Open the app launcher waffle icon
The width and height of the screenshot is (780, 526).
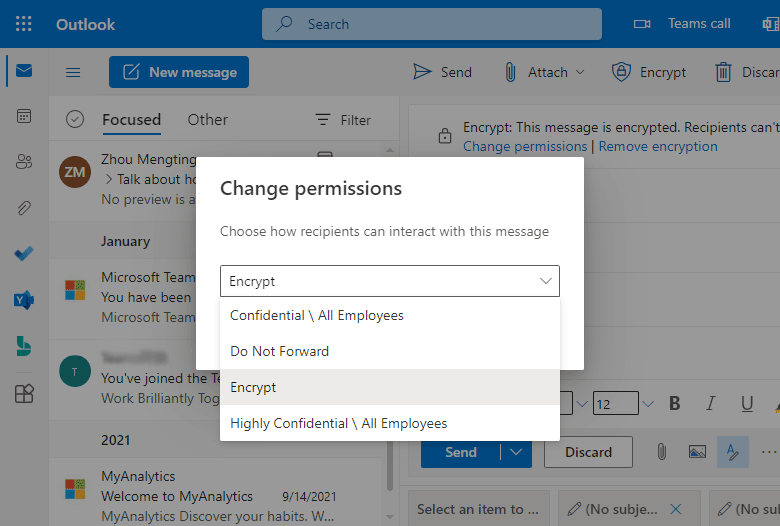click(24, 24)
